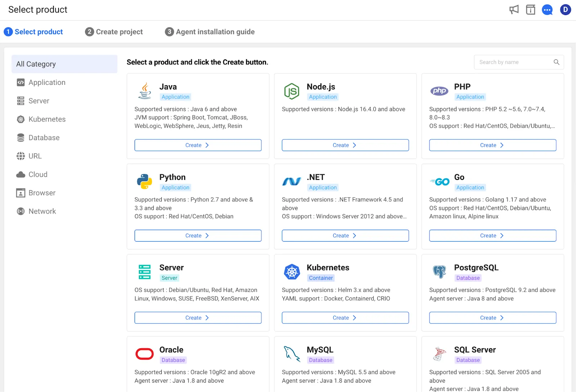Click the URL globe icon in sidebar
576x392 pixels.
pos(21,156)
